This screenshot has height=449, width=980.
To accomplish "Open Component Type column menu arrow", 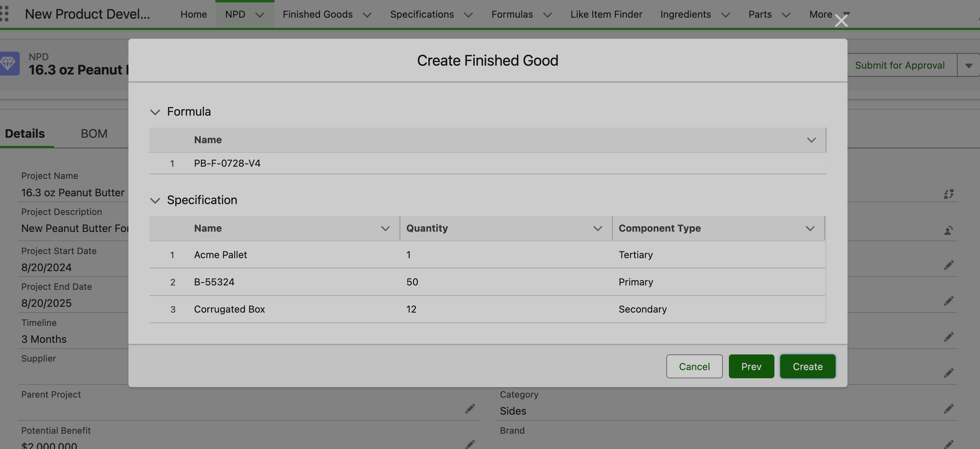I will pyautogui.click(x=810, y=229).
